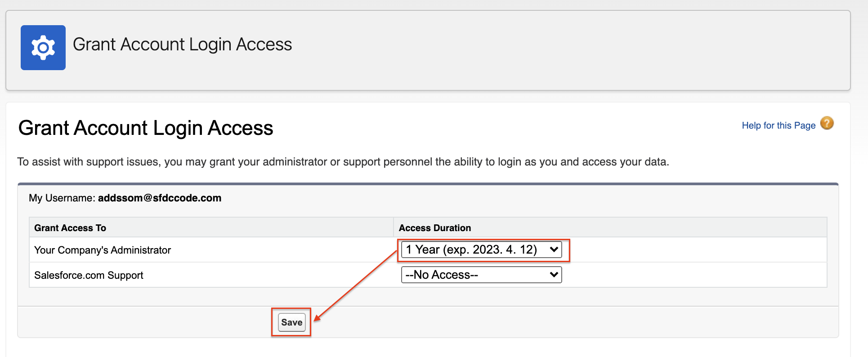
Task: Click the arrow of the No Access dropdown
Action: pyautogui.click(x=554, y=275)
